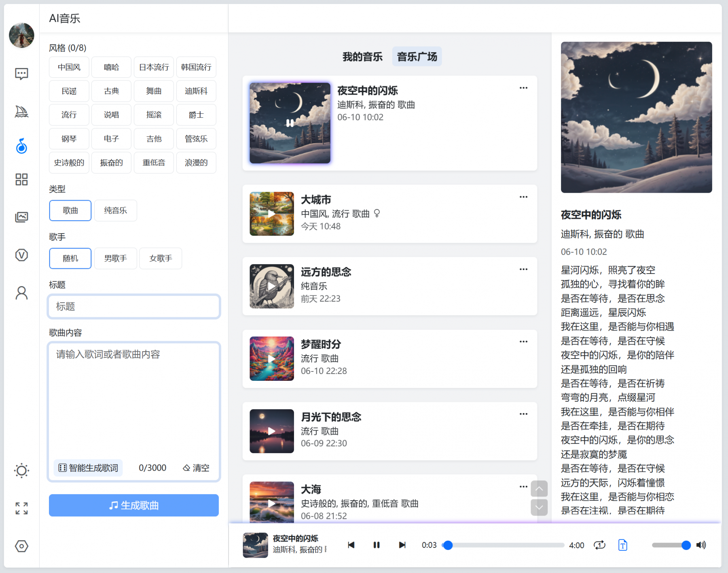Viewport: 728px width, 573px height.
Task: Click the scroll up chevron button
Action: pyautogui.click(x=539, y=489)
